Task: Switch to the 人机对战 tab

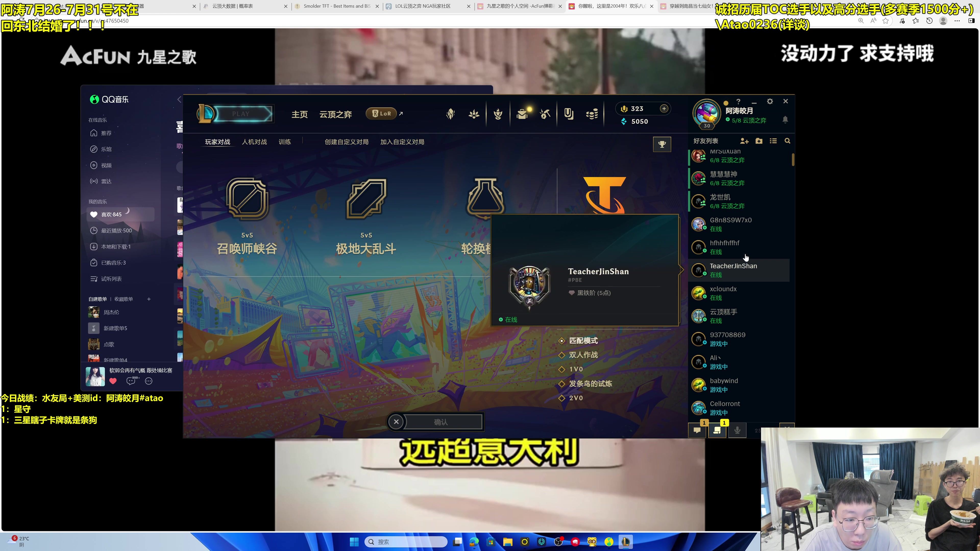Action: click(x=254, y=142)
